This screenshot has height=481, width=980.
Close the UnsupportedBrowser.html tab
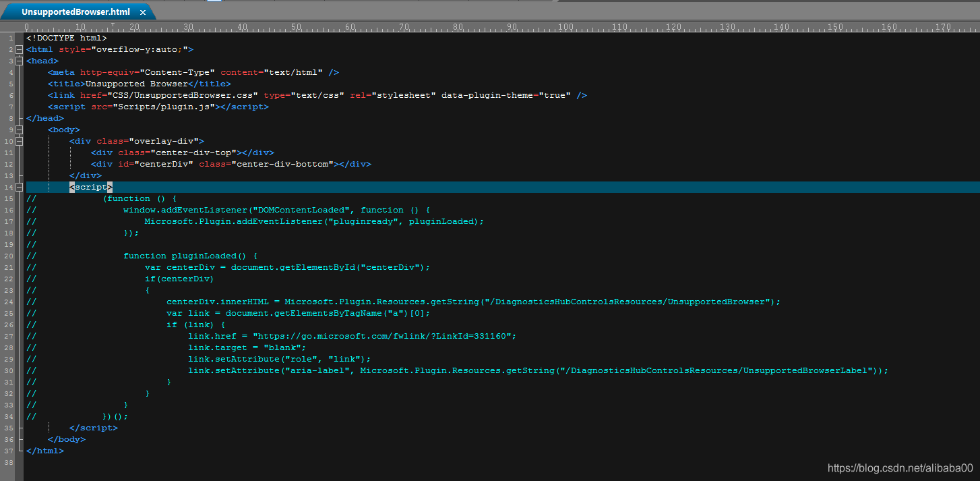point(142,12)
